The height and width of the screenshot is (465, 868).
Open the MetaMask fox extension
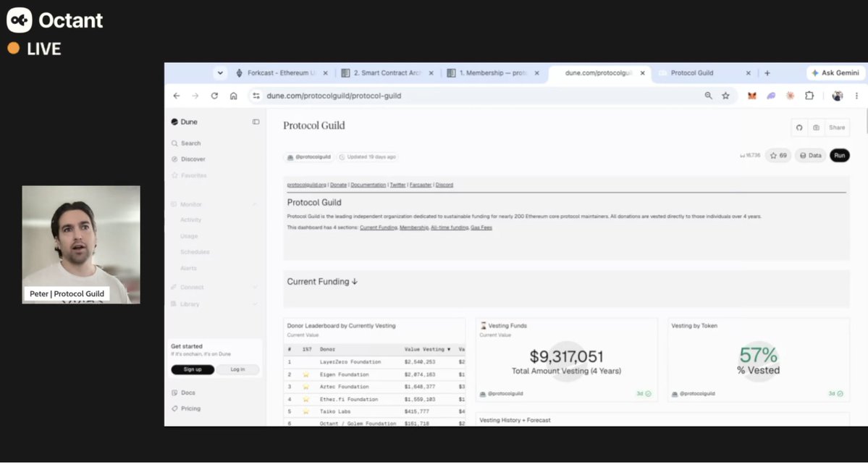[x=751, y=96]
